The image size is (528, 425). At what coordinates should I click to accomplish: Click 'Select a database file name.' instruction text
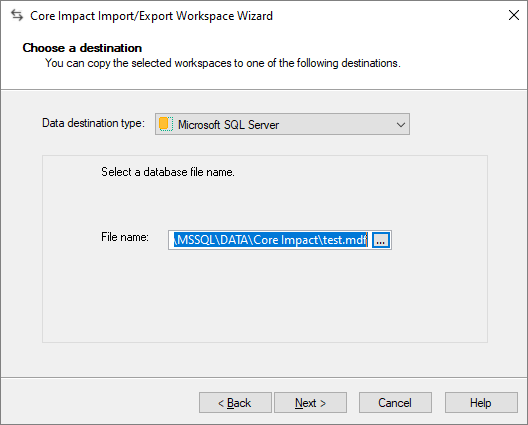(x=168, y=172)
